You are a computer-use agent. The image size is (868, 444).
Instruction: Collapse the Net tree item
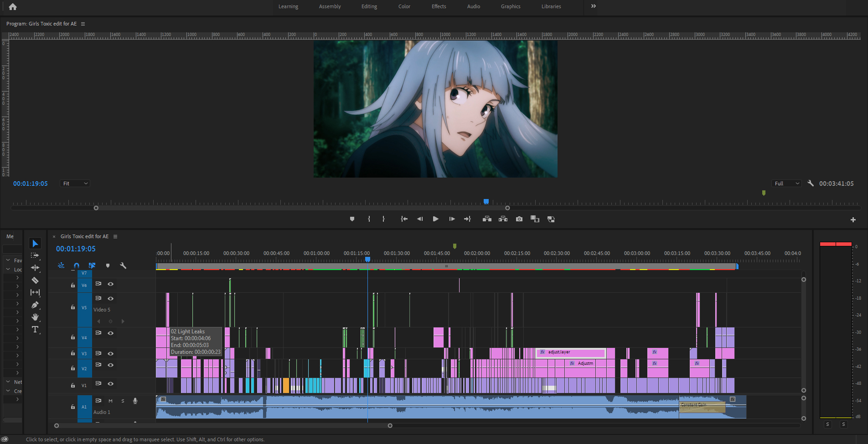click(x=8, y=382)
